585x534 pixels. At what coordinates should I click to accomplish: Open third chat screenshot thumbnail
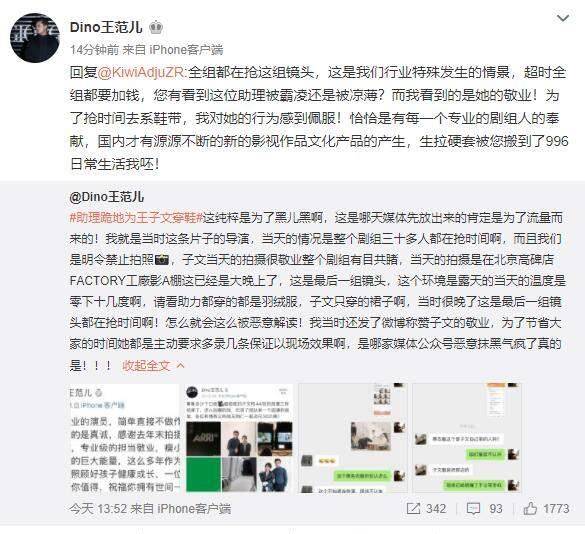[353, 438]
